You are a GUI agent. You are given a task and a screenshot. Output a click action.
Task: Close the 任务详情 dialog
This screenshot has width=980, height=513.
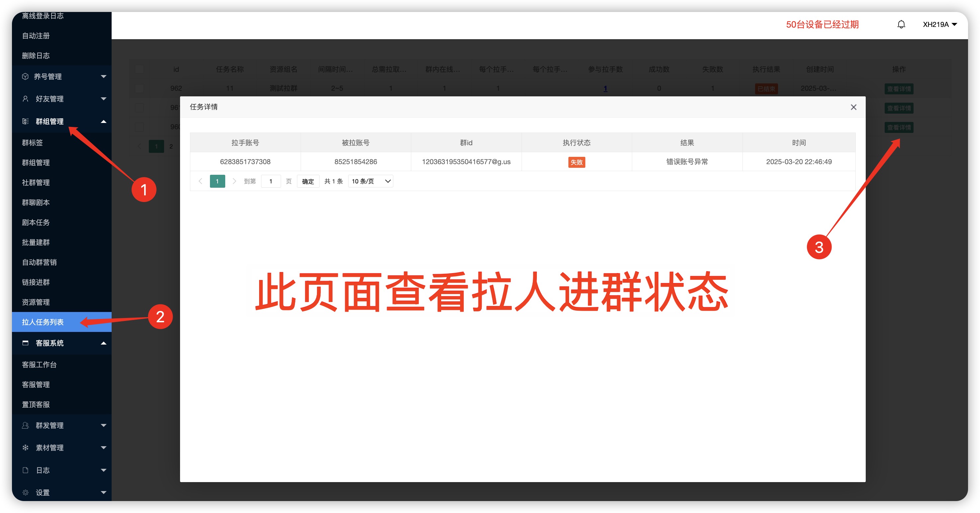(853, 107)
